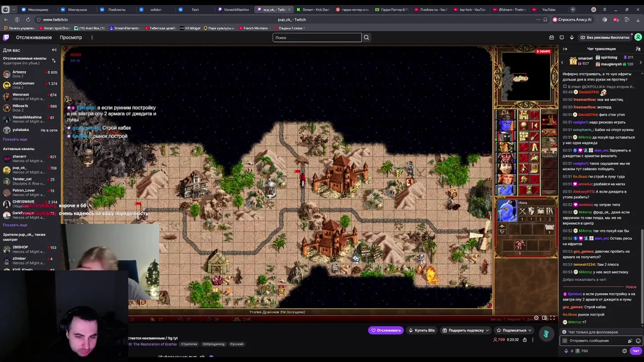
Task: Open the Twitch inbox whispers icon
Action: [551, 37]
